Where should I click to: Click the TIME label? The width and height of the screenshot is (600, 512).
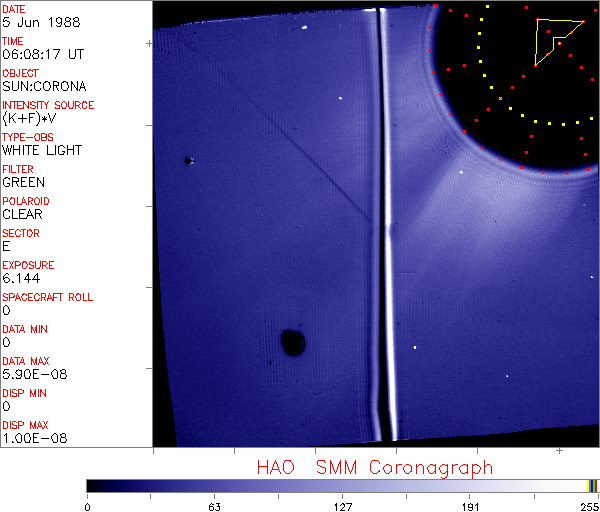tap(13, 41)
